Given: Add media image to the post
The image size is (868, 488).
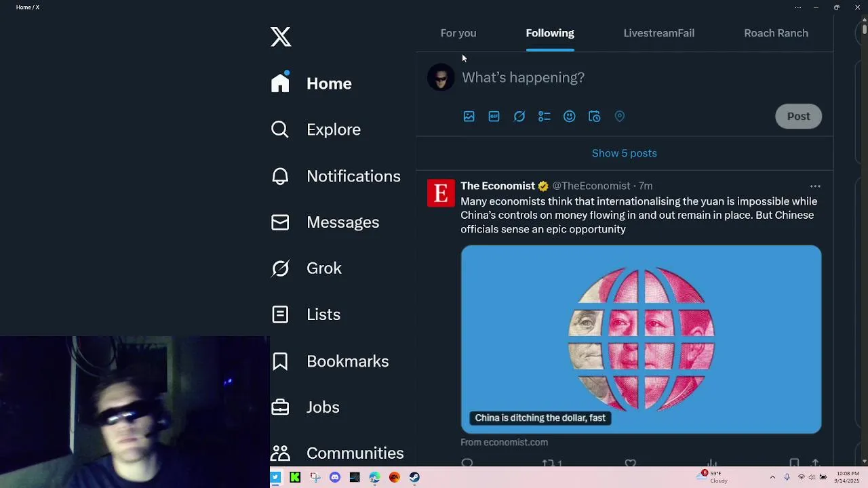Looking at the screenshot, I should pyautogui.click(x=469, y=117).
